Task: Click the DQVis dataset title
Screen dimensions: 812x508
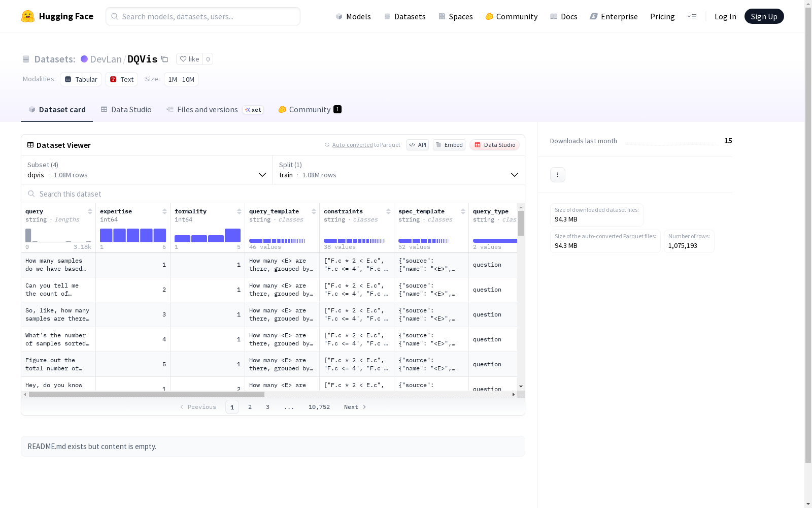Action: tap(142, 59)
